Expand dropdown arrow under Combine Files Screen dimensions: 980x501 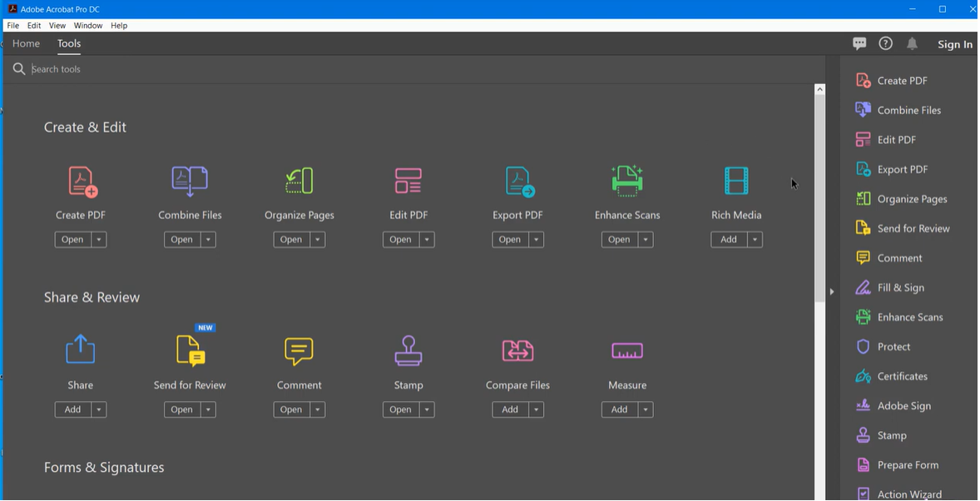point(208,240)
